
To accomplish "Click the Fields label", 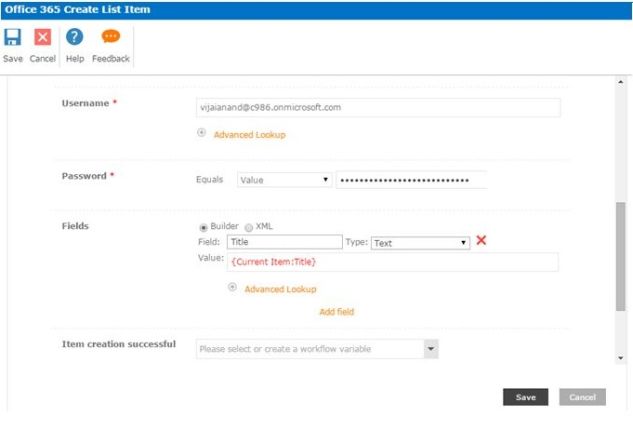I will click(75, 226).
